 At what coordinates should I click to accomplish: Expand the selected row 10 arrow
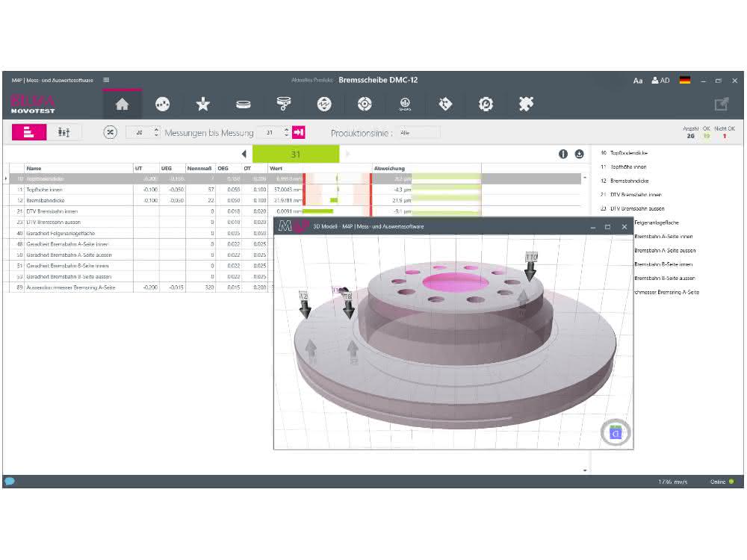point(6,178)
